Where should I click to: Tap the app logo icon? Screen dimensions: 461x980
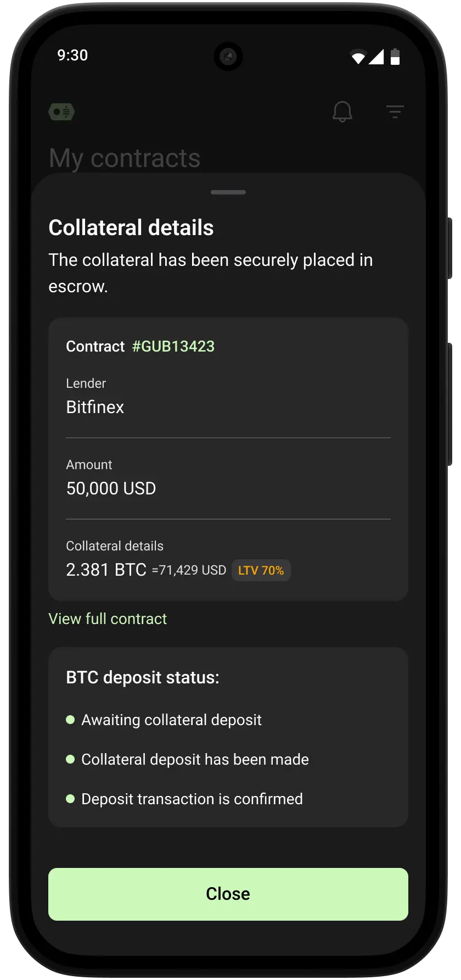click(61, 112)
